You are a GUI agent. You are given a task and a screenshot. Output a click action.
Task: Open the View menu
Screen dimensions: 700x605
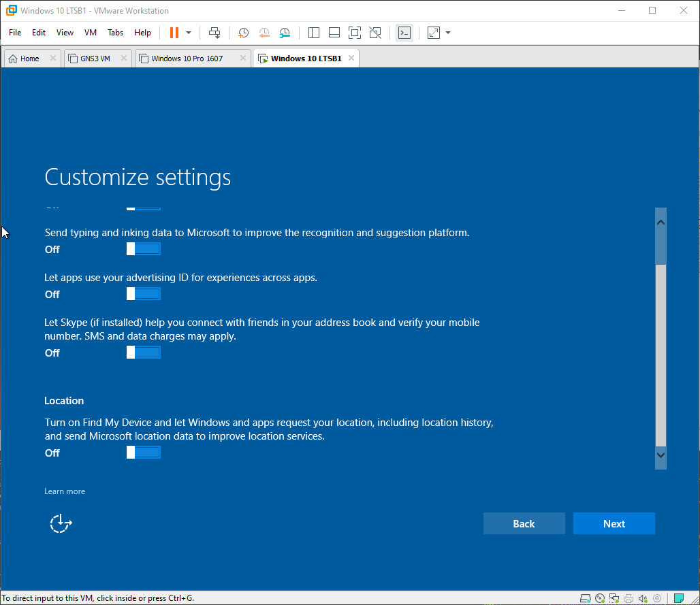pos(65,33)
